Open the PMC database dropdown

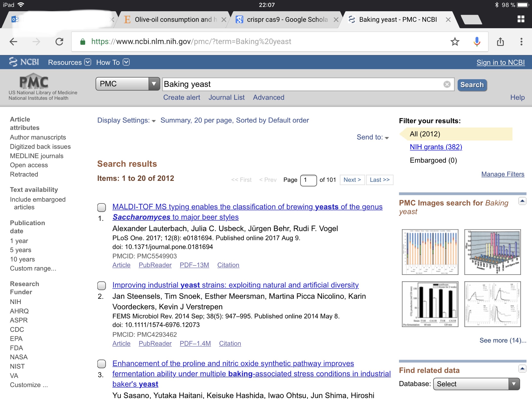point(127,84)
